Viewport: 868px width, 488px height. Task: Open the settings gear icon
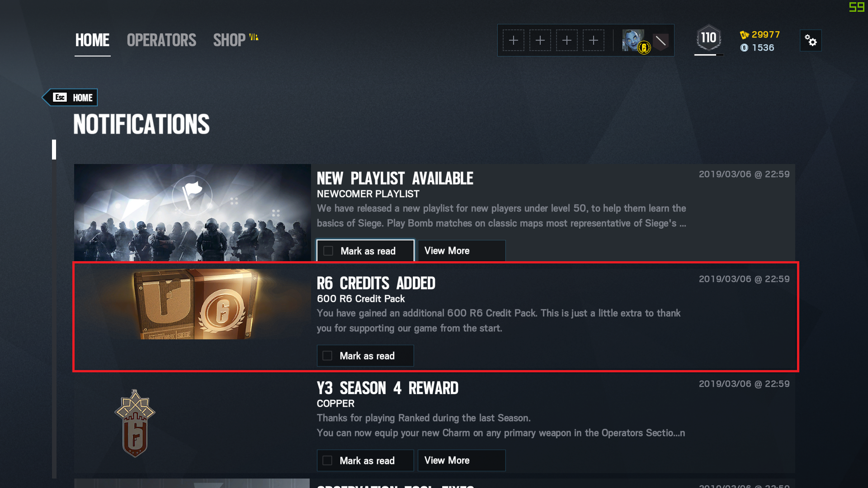tap(811, 41)
